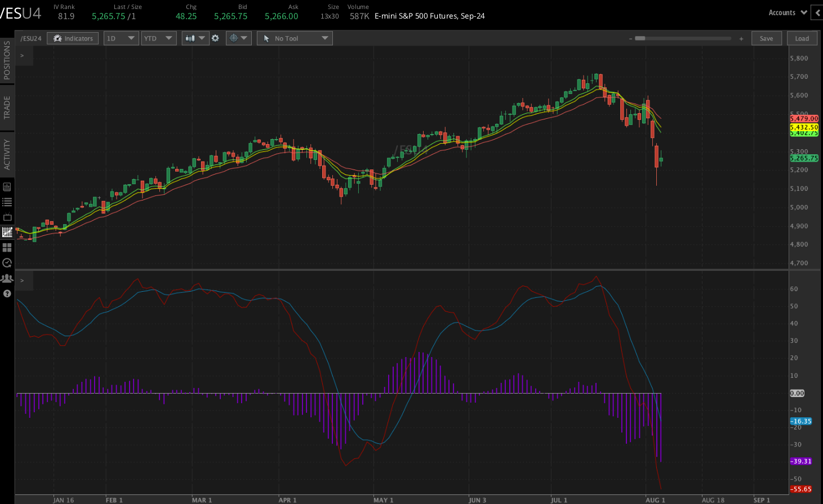
Task: Open the four-square dashboard icon
Action: [7, 247]
